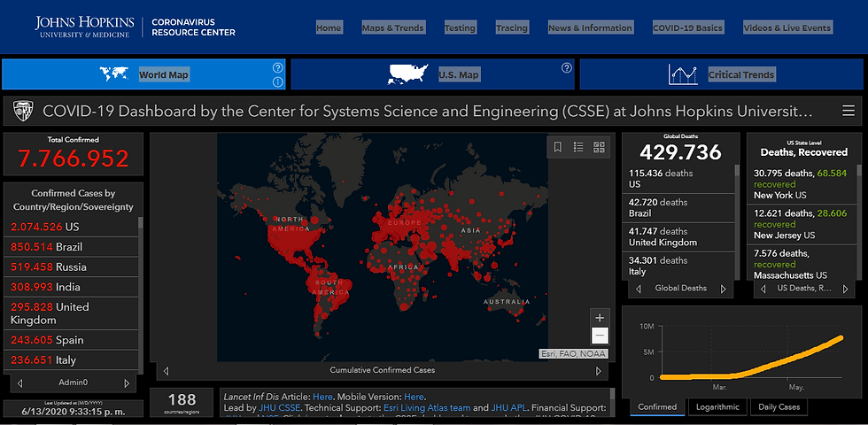The image size is (868, 425).
Task: Show the Logarithmic chart tab
Action: [717, 406]
